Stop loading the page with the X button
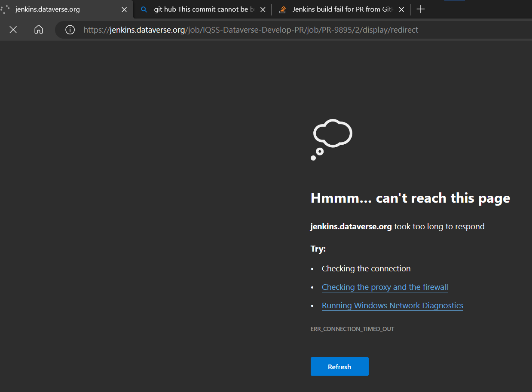Screen dimensions: 532x392 click(x=13, y=30)
